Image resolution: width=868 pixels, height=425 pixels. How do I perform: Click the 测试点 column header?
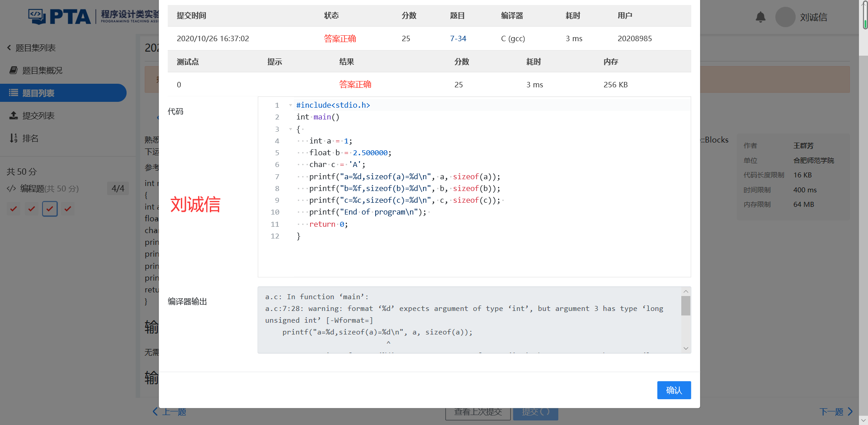[x=188, y=62]
